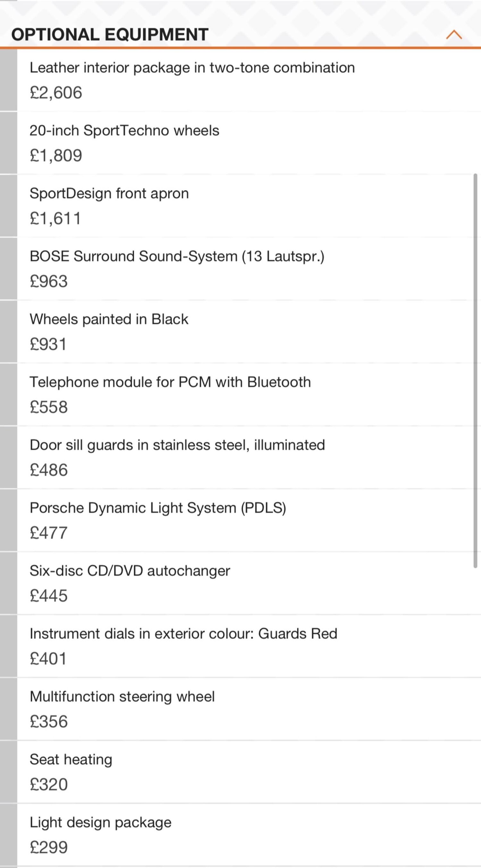Select 20-inch SportTechno wheels item
The width and height of the screenshot is (481, 868).
(x=249, y=143)
